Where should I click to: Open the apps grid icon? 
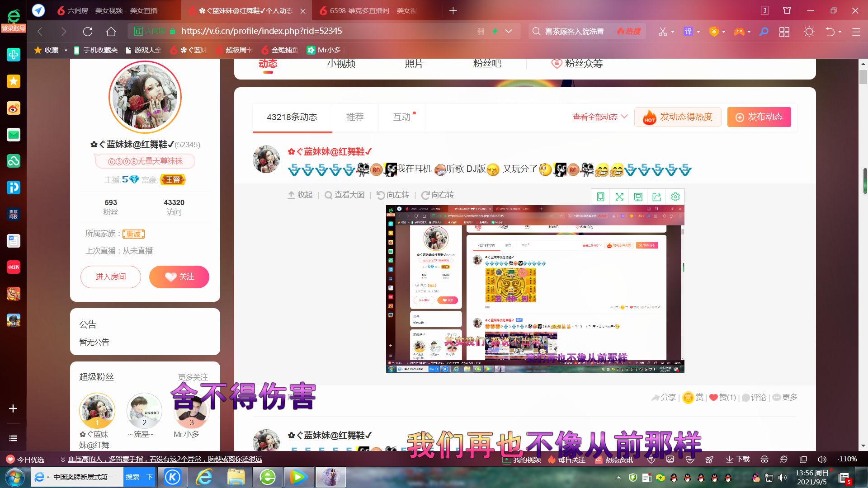tap(784, 32)
